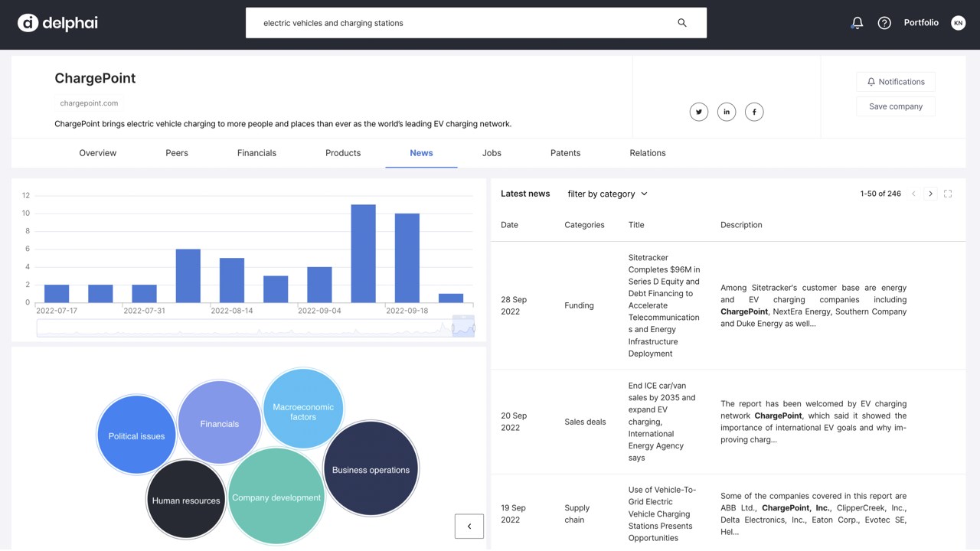
Task: Select the Human resources bubble
Action: pyautogui.click(x=186, y=500)
